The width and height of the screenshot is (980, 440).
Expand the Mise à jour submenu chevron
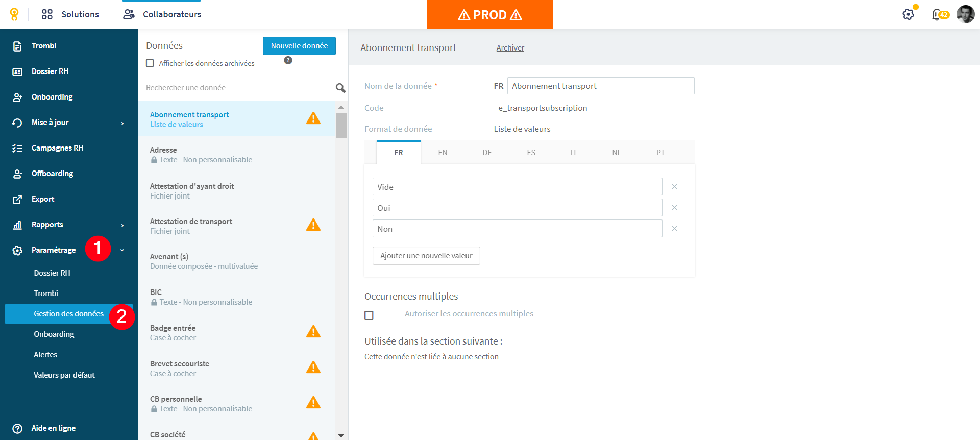(x=122, y=123)
